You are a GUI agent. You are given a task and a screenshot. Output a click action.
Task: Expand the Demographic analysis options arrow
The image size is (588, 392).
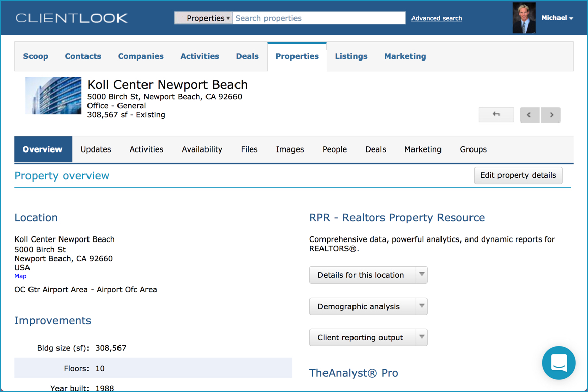[x=422, y=306]
